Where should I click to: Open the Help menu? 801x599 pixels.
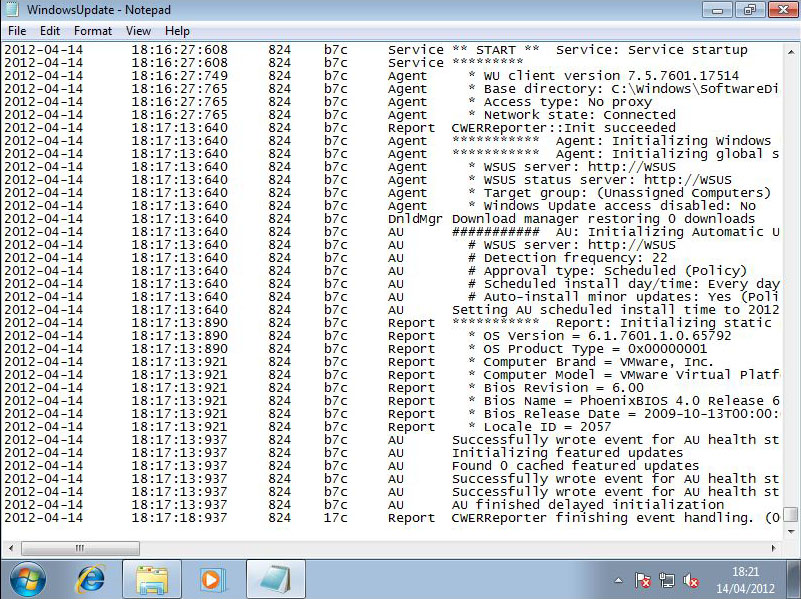point(177,31)
